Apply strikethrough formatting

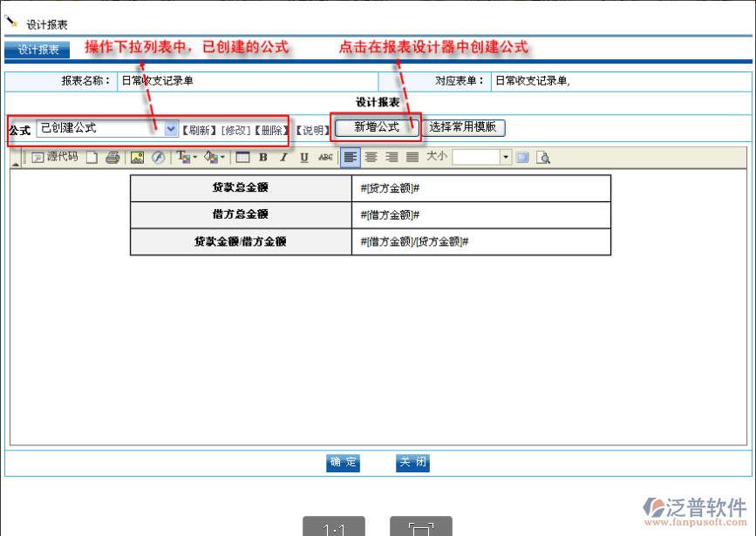click(325, 158)
